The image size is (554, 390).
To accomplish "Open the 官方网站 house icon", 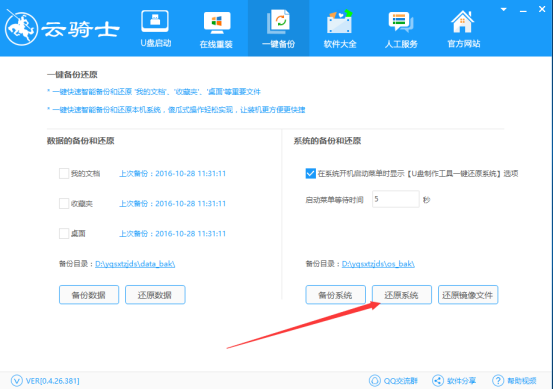I will pos(462,22).
